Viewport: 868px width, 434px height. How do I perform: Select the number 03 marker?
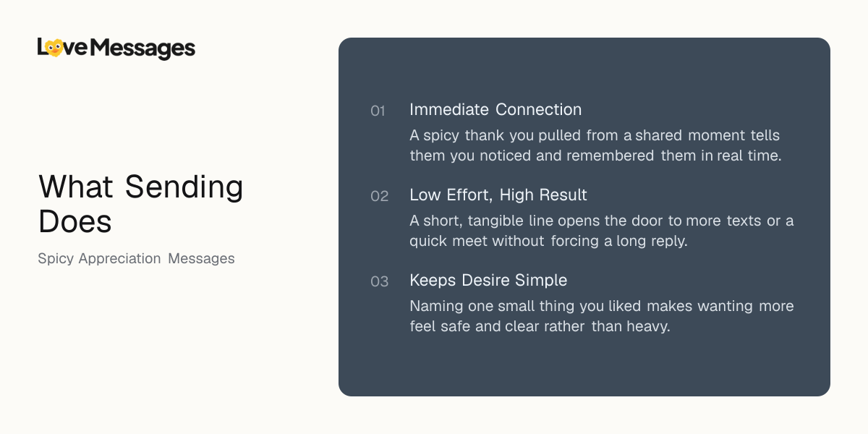(379, 281)
